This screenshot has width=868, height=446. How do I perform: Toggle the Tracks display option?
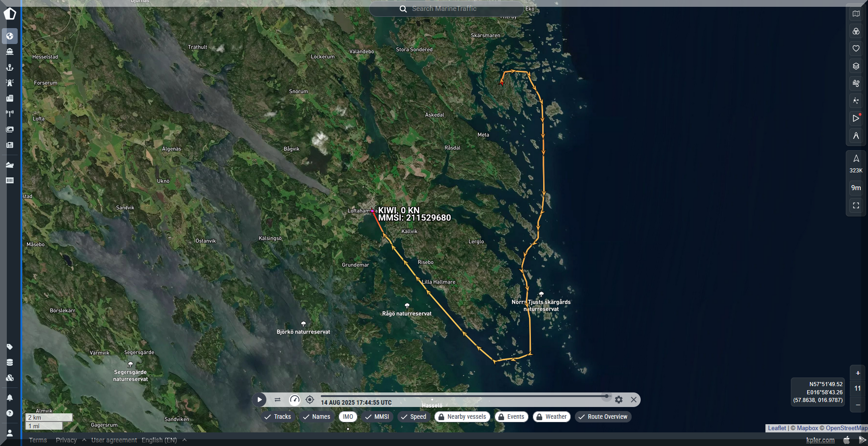278,417
